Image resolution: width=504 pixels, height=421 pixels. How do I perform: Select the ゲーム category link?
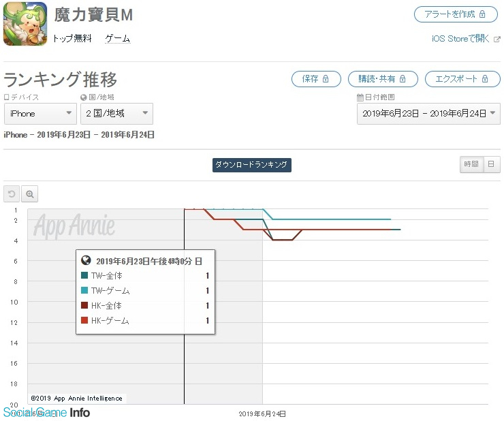coord(117,39)
